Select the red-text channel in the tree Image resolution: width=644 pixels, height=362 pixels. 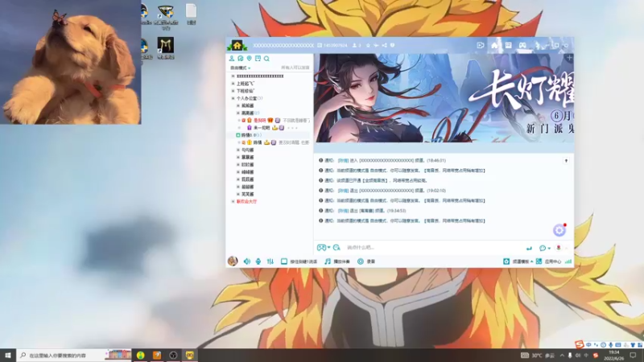[x=246, y=202]
